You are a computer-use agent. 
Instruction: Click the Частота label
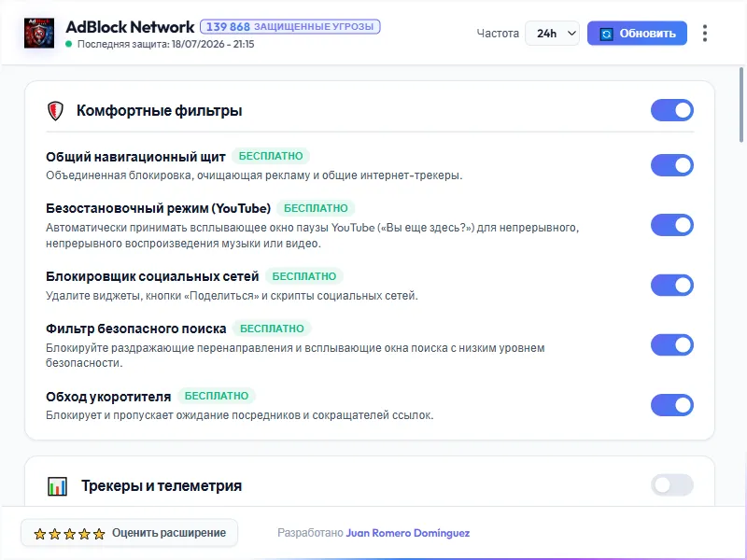[498, 34]
